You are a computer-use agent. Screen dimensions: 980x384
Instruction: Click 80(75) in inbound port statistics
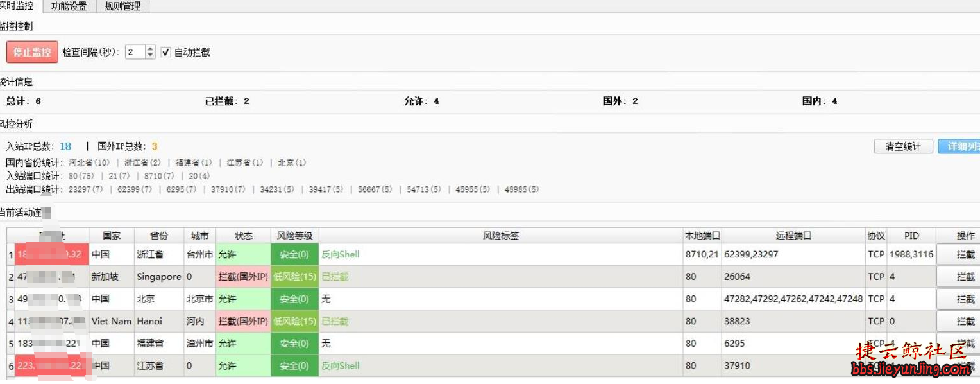coord(81,176)
